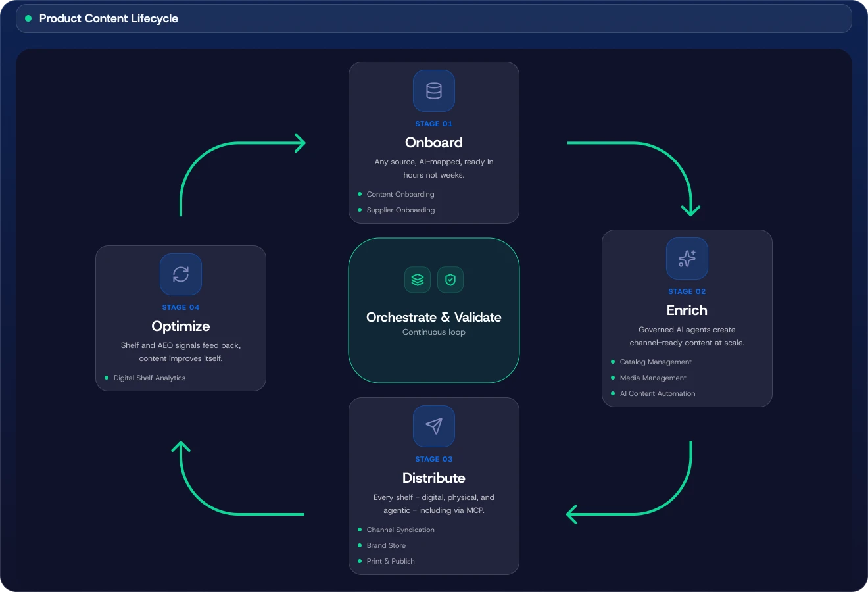Select Media Management under Enrich

tap(653, 378)
